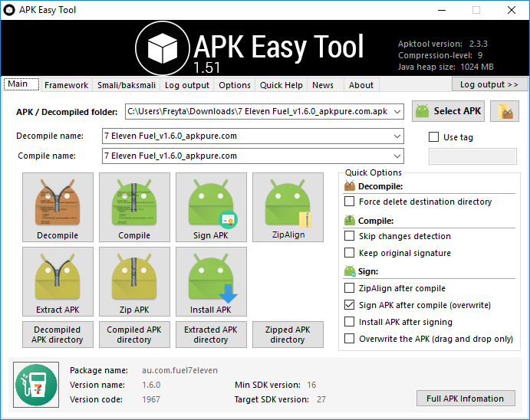Enable Skip changes detection

pyautogui.click(x=349, y=235)
